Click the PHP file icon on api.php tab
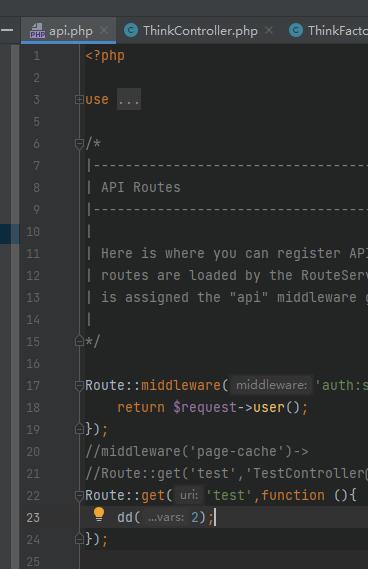The image size is (368, 569). point(37,30)
